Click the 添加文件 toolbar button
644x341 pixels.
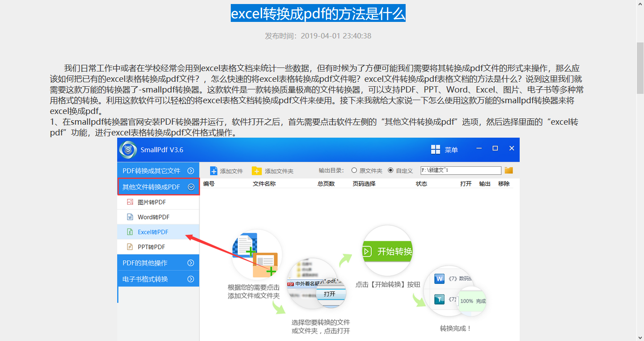coord(227,171)
